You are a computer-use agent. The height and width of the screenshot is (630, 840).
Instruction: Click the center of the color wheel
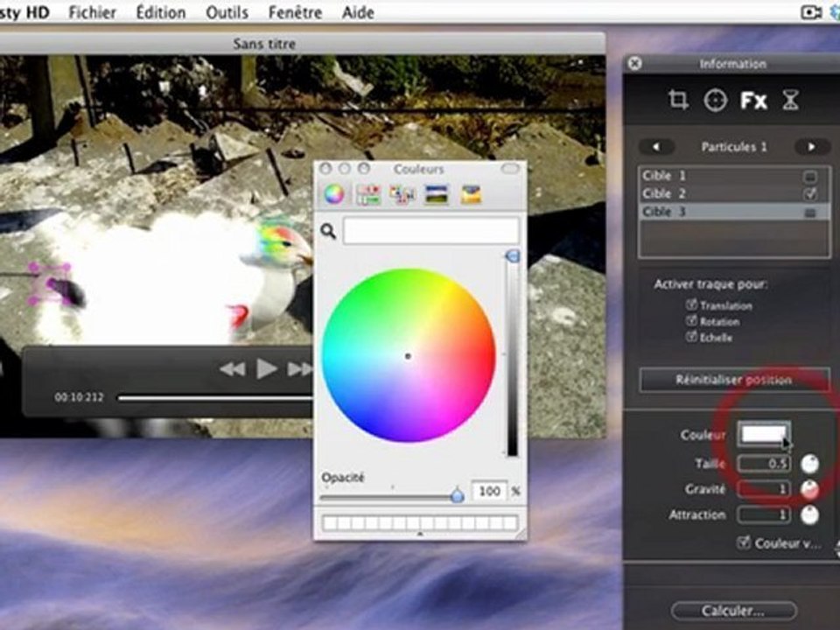(409, 356)
